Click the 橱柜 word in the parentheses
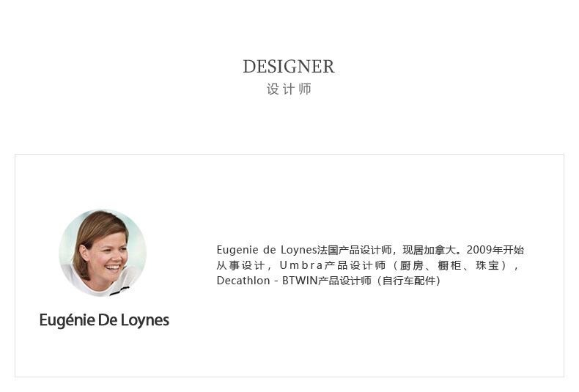 click(x=450, y=265)
